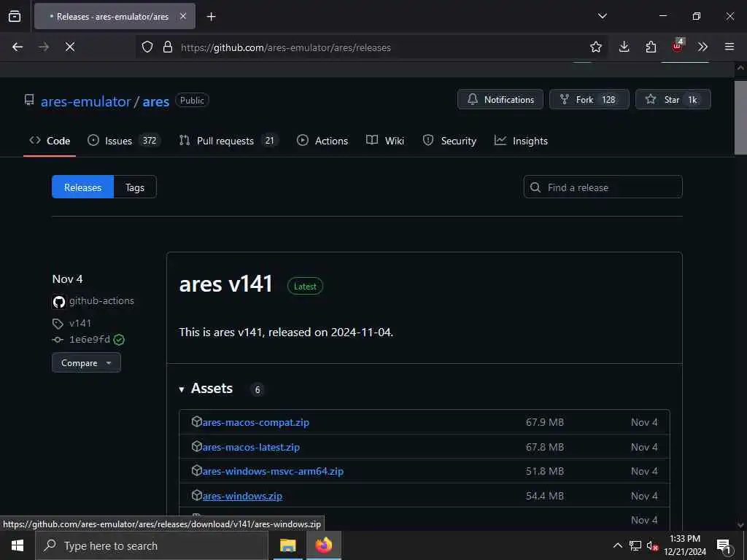Image resolution: width=747 pixels, height=560 pixels.
Task: Open the Wiki tab
Action: point(385,141)
